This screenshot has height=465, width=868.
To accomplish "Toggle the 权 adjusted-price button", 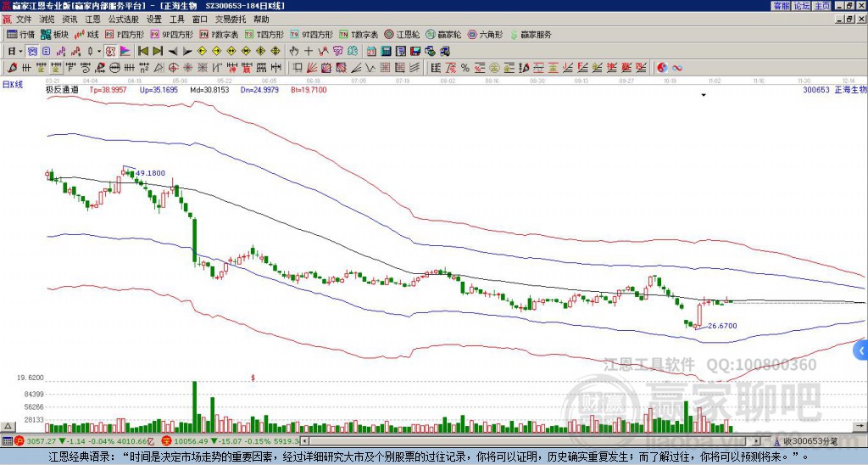I will [110, 52].
